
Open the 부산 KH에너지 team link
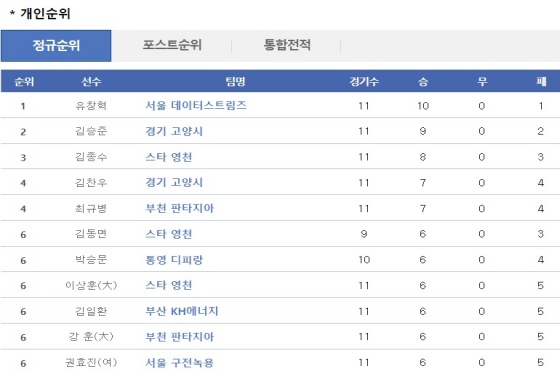pyautogui.click(x=182, y=311)
